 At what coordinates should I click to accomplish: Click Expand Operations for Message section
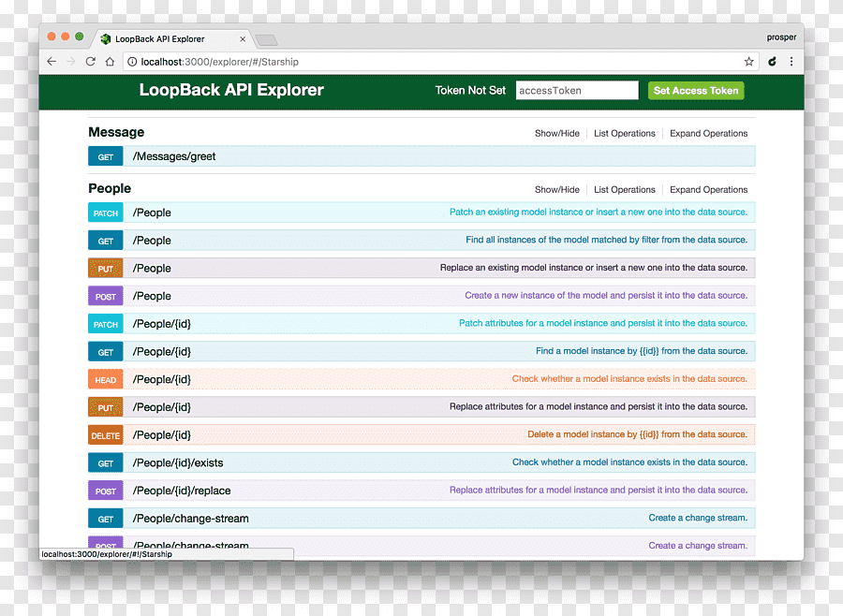709,133
